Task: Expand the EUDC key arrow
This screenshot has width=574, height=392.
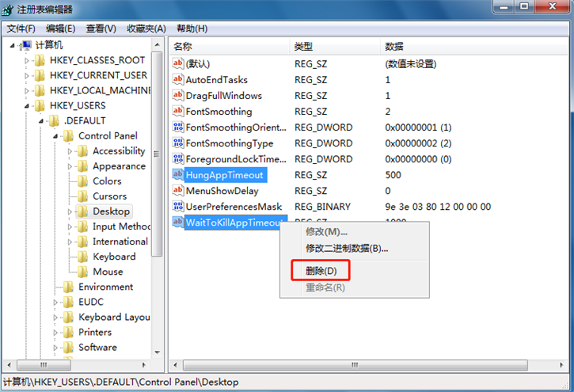Action: tap(56, 303)
